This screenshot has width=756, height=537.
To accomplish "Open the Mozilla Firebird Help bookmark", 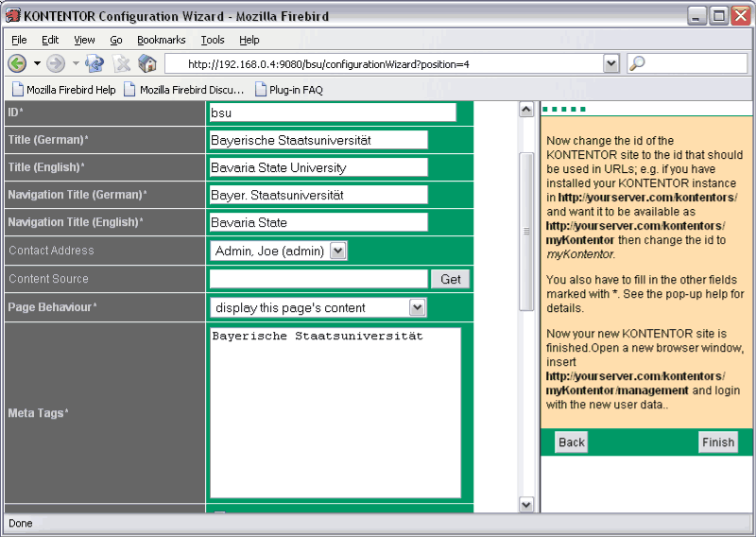I will (63, 90).
